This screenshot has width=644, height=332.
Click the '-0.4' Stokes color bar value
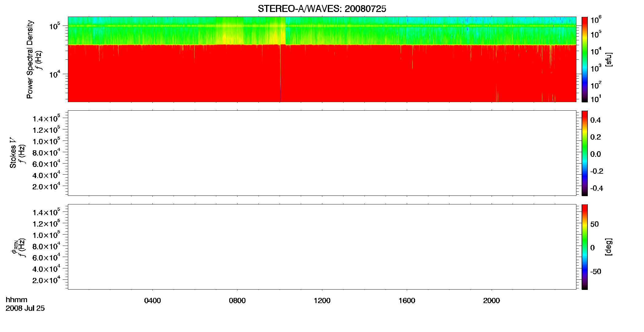[x=597, y=188]
